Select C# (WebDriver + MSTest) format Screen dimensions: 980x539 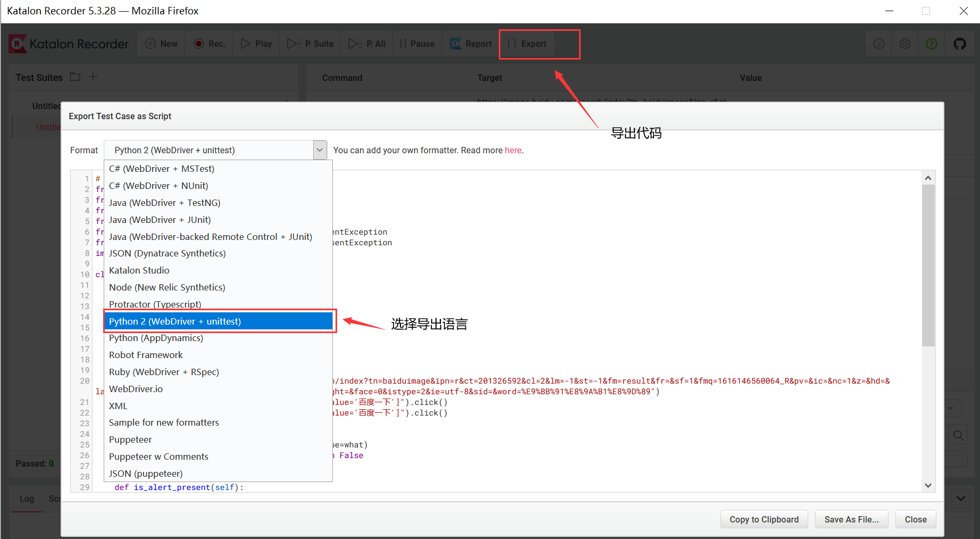(218, 169)
